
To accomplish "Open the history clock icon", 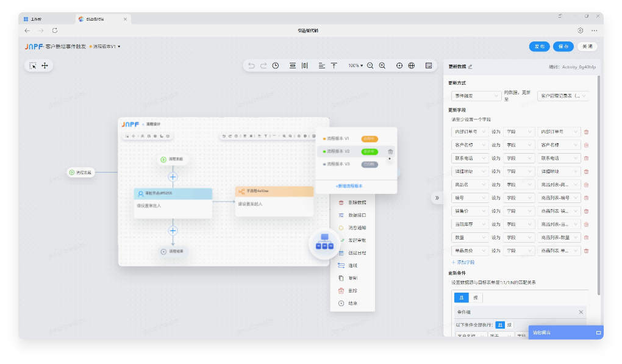I will pyautogui.click(x=275, y=65).
